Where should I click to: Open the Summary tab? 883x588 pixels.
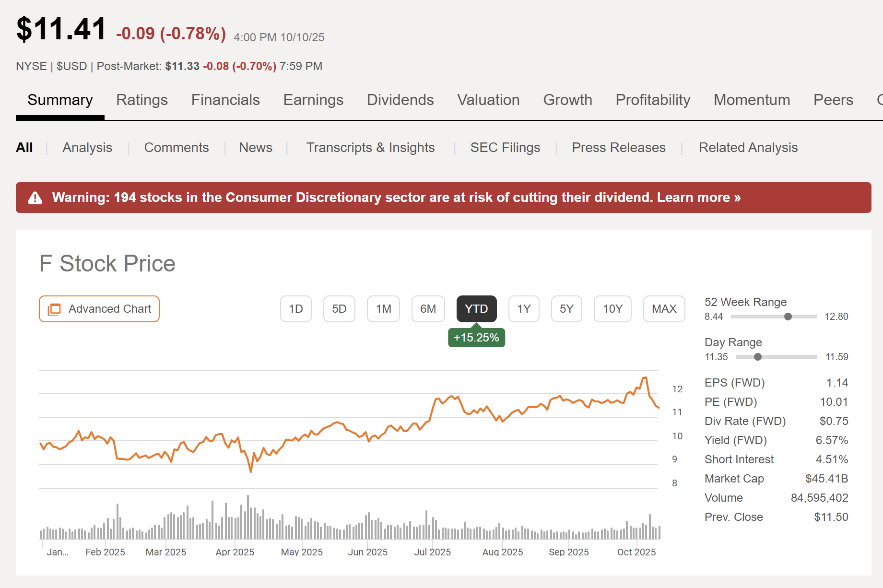click(x=60, y=100)
